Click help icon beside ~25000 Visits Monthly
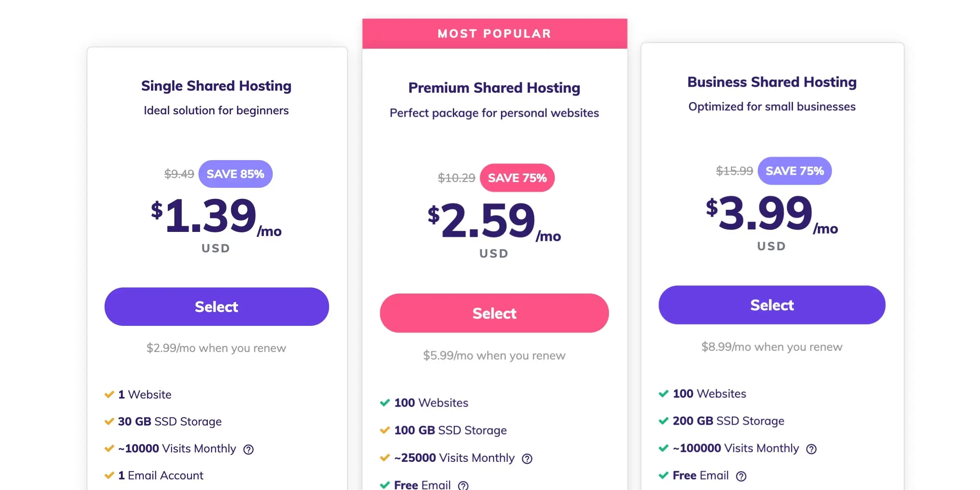 tap(527, 459)
